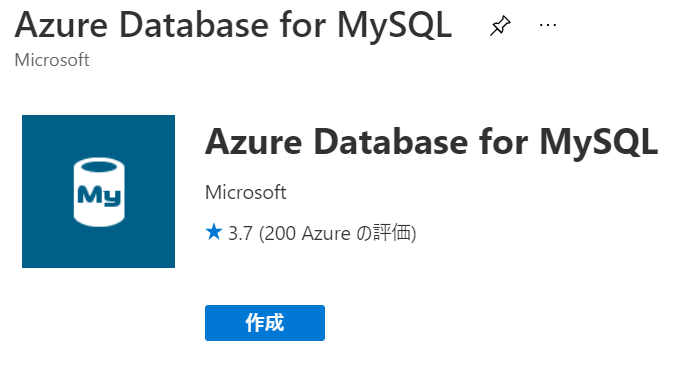This screenshot has width=675, height=370.
Task: Click the word MySQL in the page title
Action: (394, 25)
